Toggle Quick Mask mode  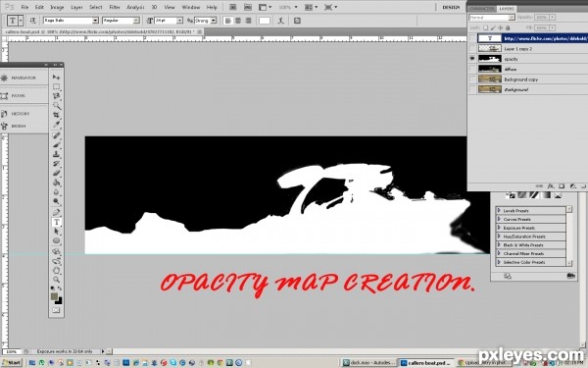pyautogui.click(x=56, y=310)
